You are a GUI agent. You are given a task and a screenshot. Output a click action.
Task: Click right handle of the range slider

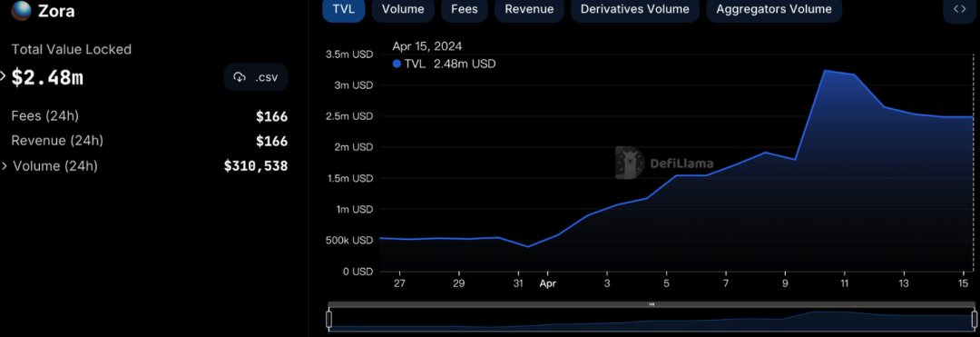pos(974,319)
